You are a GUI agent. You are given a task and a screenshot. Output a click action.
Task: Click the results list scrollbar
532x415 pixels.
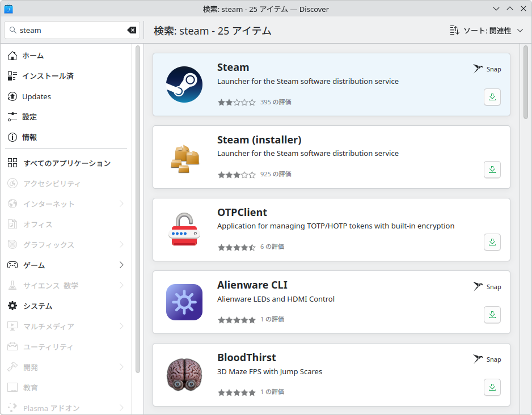(x=526, y=82)
